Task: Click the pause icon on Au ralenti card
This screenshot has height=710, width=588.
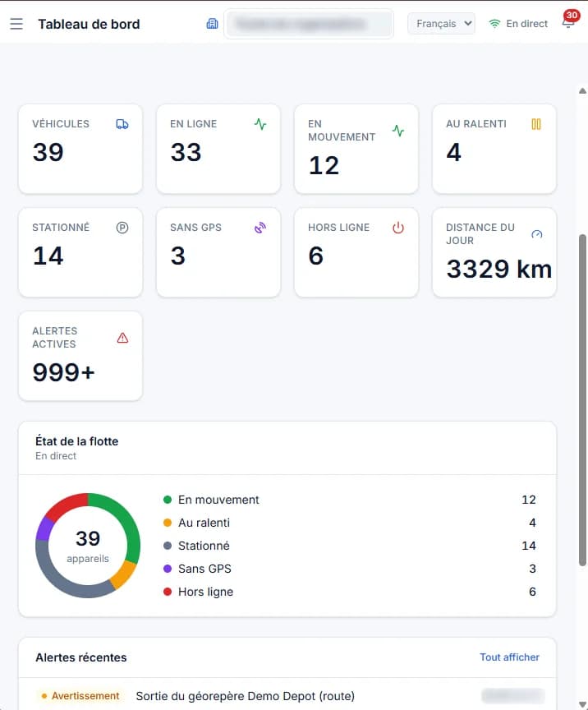Action: pos(536,124)
